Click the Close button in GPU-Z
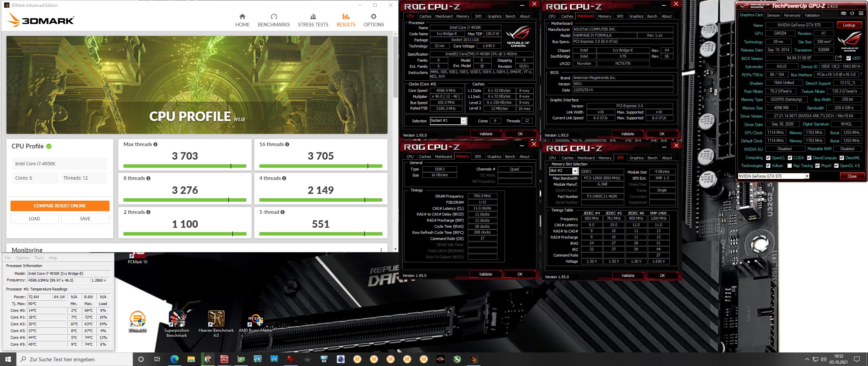This screenshot has width=868, height=366. tap(852, 176)
